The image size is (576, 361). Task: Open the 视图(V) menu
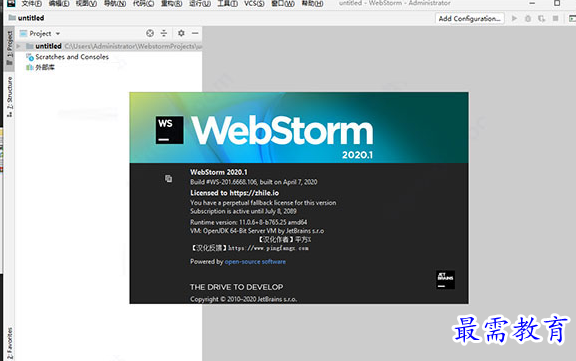(86, 4)
